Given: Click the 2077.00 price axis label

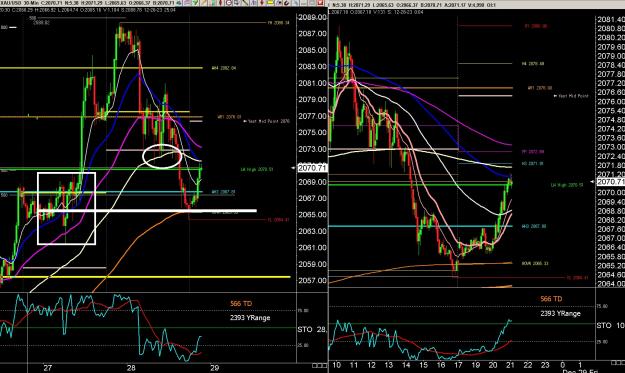Looking at the screenshot, I should 312,116.
